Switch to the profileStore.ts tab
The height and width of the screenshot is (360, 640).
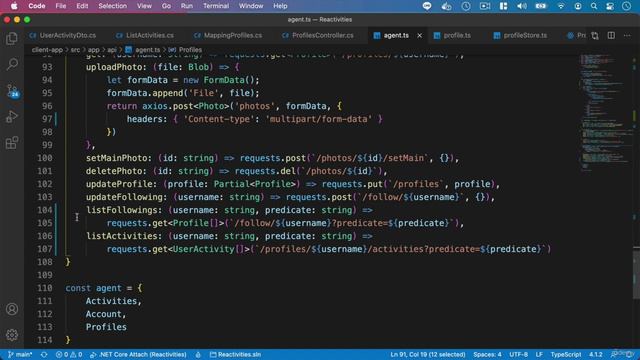pyautogui.click(x=520, y=36)
